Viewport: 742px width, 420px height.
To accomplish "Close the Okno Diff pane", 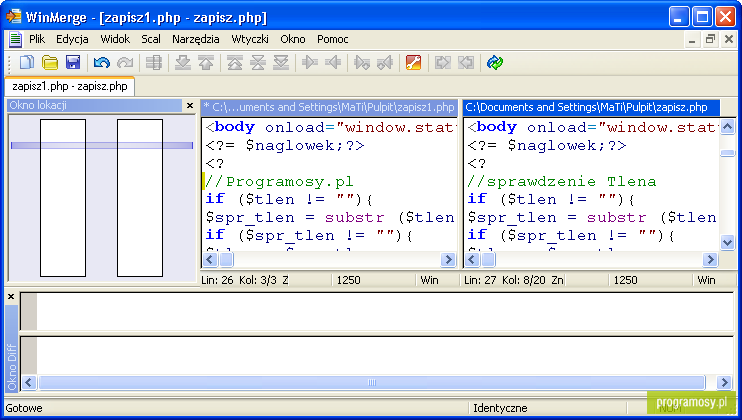I will pos(11,297).
